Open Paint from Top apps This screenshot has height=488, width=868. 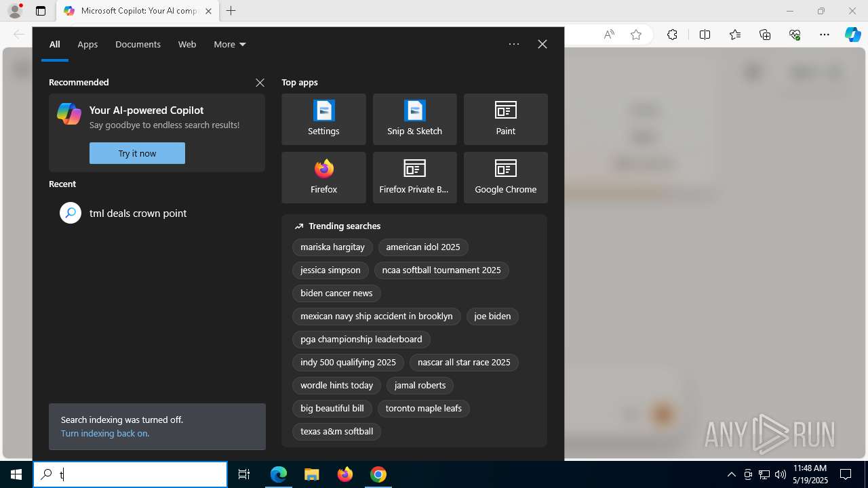(x=505, y=119)
